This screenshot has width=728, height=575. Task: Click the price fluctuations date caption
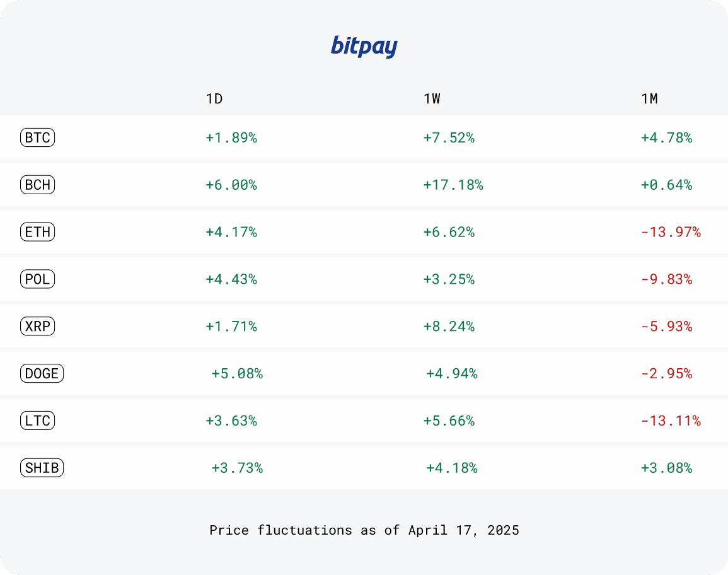pyautogui.click(x=364, y=530)
